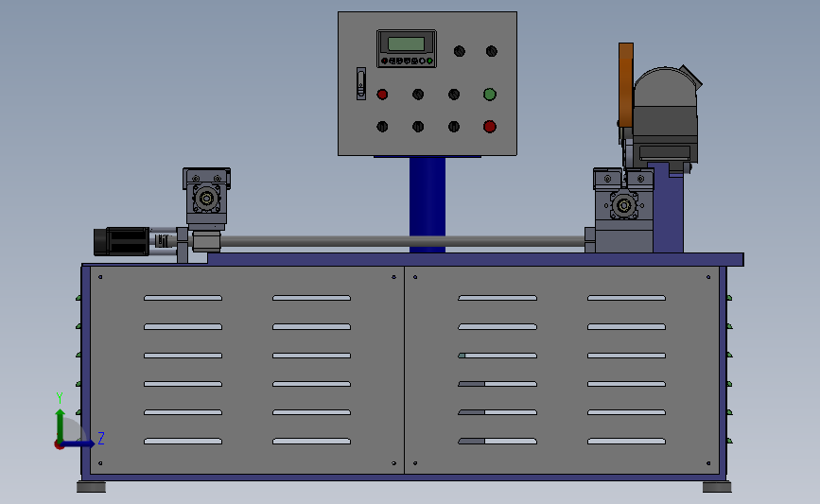Select the vertical key switch on panel's left edge
The height and width of the screenshot is (504, 820).
point(361,83)
